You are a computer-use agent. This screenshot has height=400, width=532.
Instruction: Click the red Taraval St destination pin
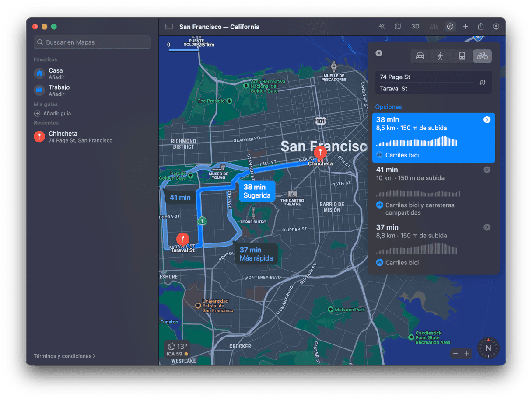coord(182,240)
